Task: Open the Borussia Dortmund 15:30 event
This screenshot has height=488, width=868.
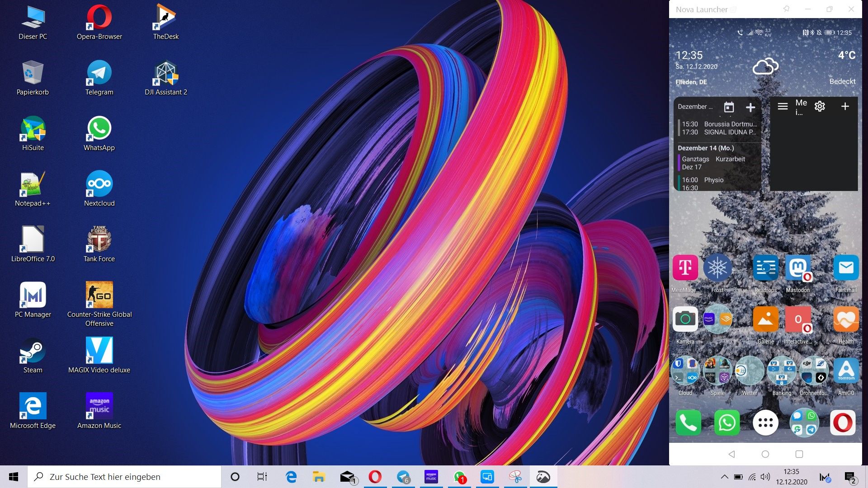Action: tap(719, 128)
